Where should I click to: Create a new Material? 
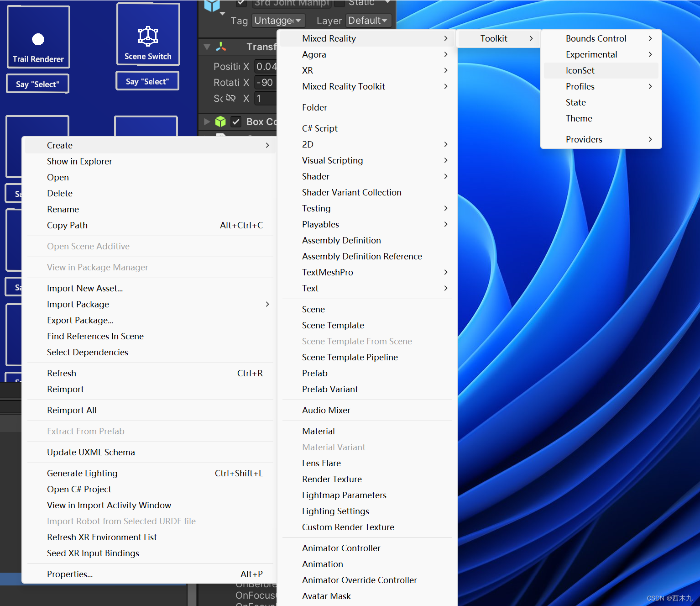tap(367, 431)
